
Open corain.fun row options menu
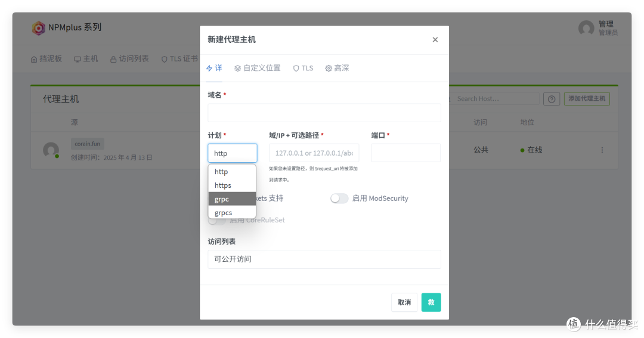click(602, 150)
